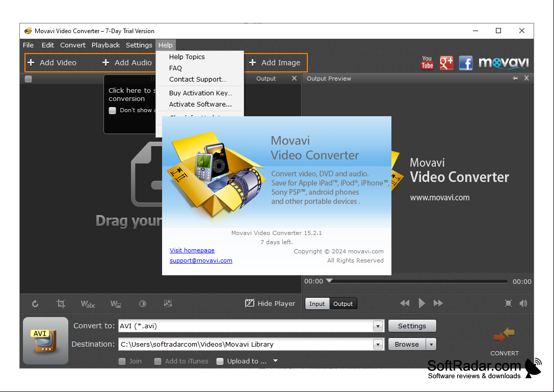This screenshot has width=554, height=392.
Task: Click the www.movavi.com text in preview
Action: (439, 198)
